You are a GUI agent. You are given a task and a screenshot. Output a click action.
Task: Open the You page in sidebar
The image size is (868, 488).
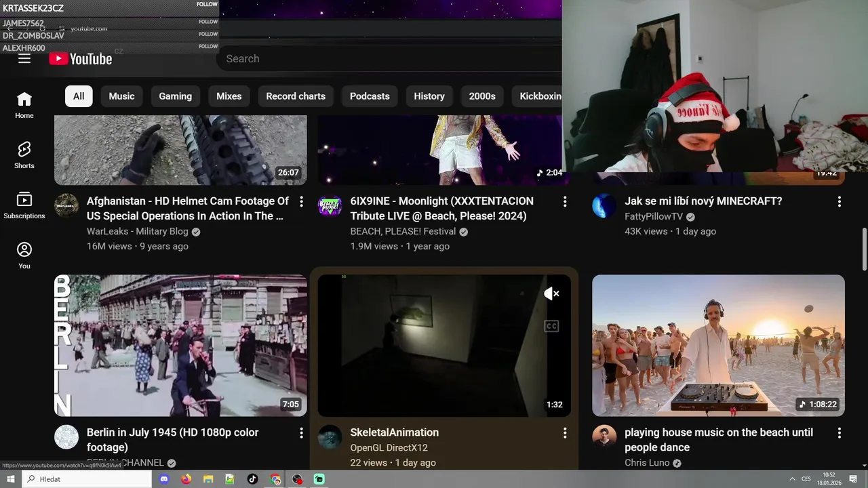[24, 256]
